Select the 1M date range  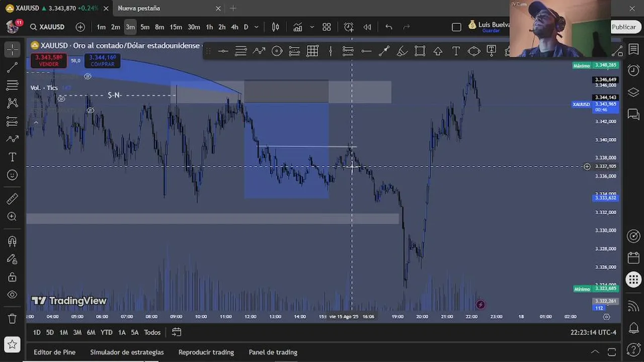tap(63, 332)
